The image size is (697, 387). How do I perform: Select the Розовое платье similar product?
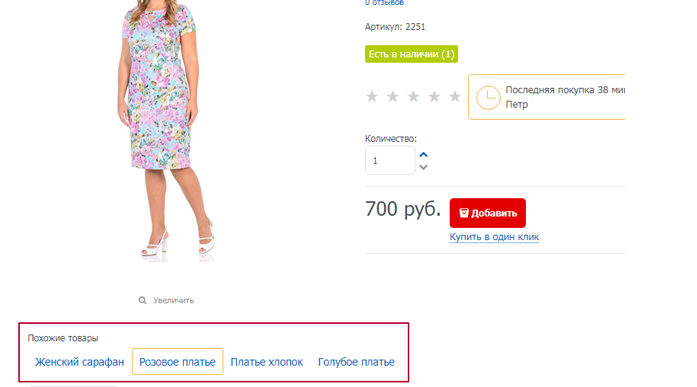177,362
